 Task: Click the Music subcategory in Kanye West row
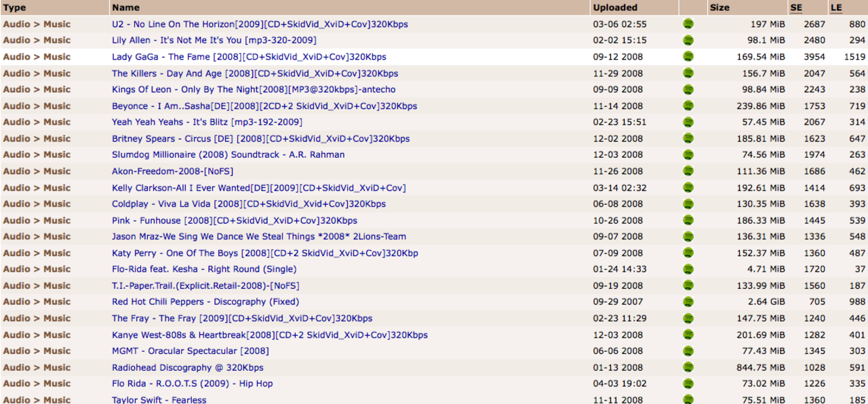(x=57, y=335)
